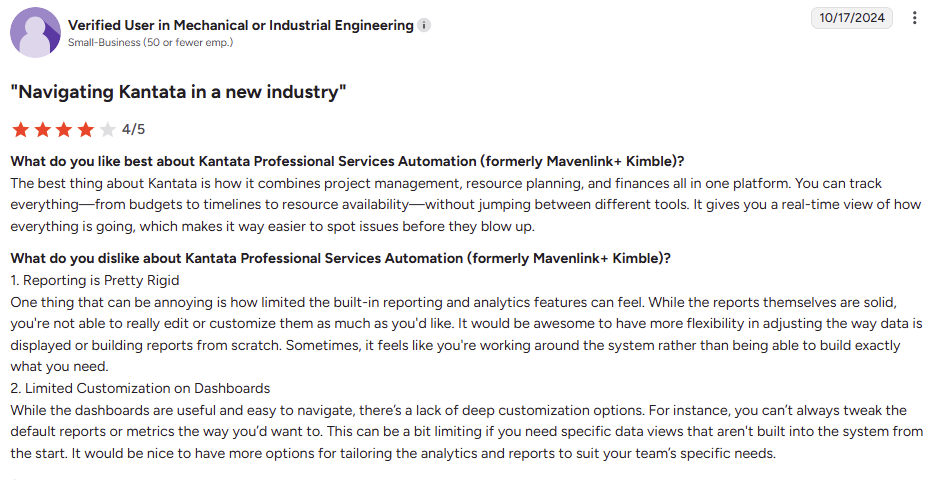Image resolution: width=938 pixels, height=480 pixels.
Task: Click the info icon beside Verified User
Action: tap(424, 25)
